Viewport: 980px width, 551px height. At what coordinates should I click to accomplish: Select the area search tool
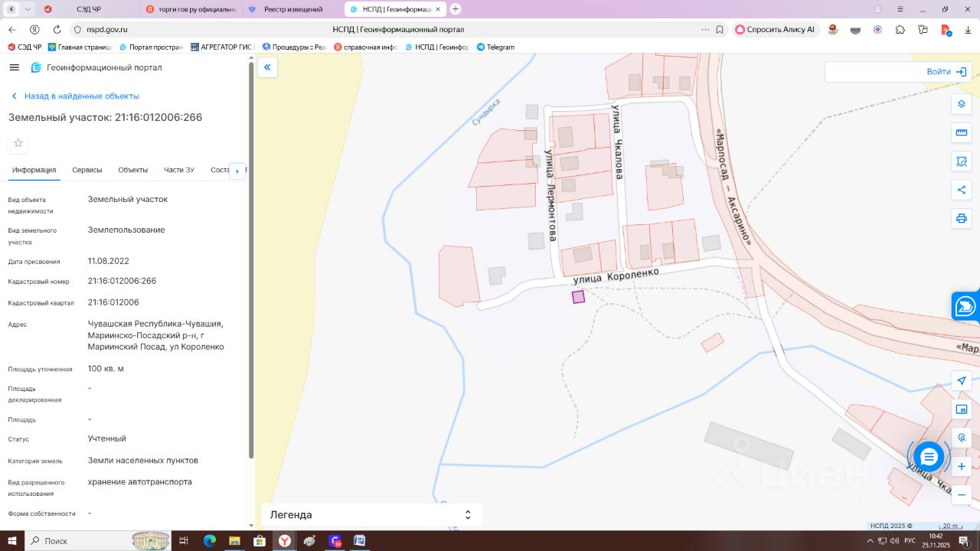962,161
